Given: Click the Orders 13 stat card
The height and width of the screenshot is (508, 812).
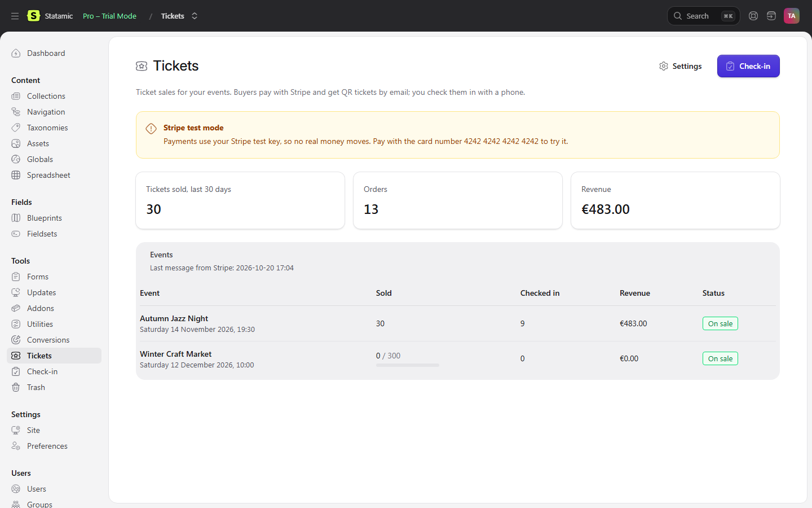Looking at the screenshot, I should point(458,200).
